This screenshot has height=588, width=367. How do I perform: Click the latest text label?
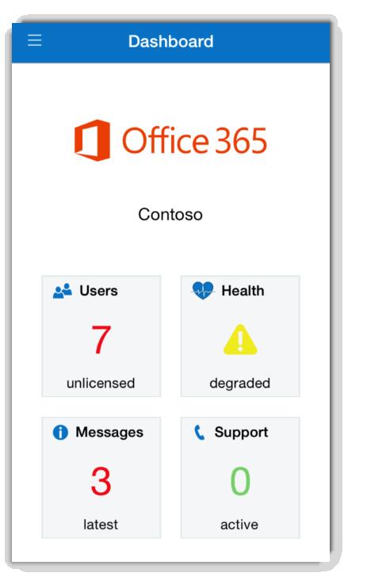101,525
